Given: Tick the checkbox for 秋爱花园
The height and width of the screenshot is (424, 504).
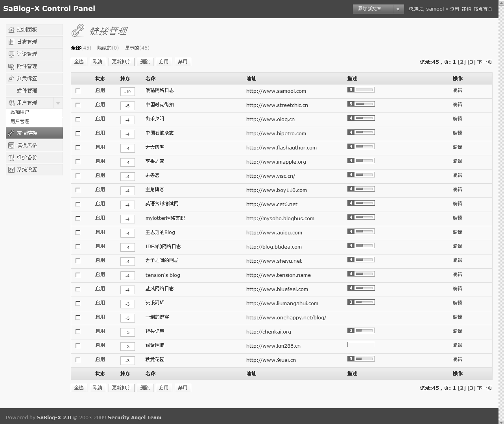Looking at the screenshot, I should point(78,360).
